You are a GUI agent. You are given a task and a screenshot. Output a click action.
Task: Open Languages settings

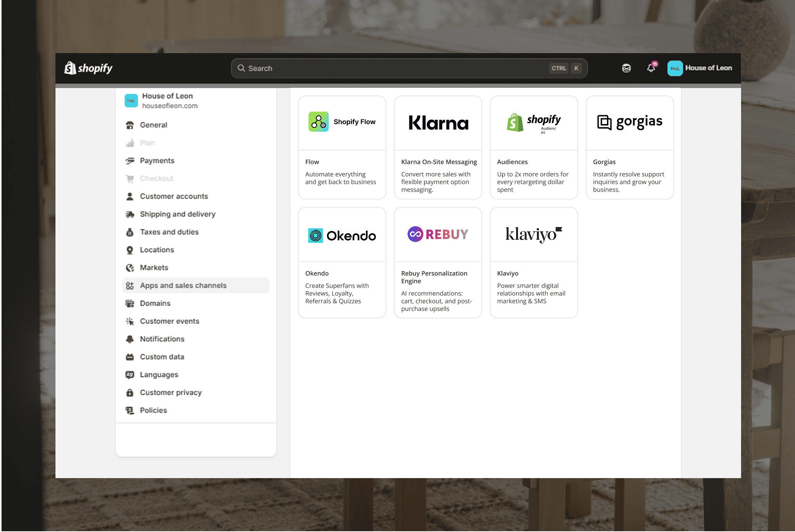[x=159, y=375]
